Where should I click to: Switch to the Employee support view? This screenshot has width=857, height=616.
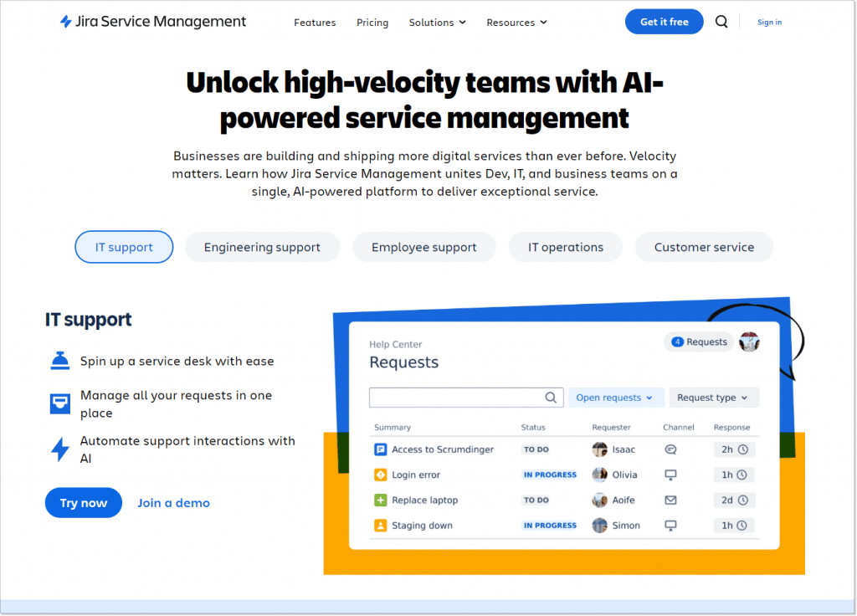click(x=423, y=247)
